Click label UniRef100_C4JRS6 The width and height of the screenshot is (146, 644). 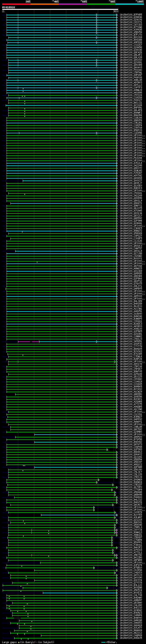tap(131, 570)
